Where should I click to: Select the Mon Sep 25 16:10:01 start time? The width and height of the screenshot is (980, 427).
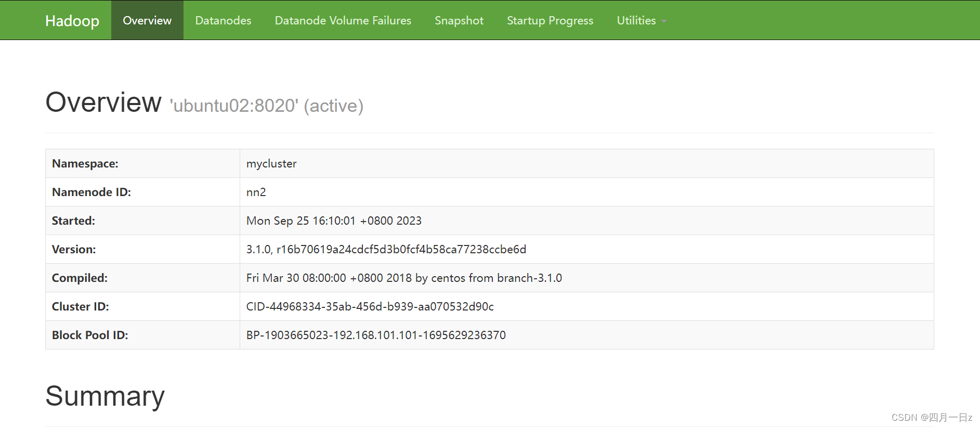(334, 221)
